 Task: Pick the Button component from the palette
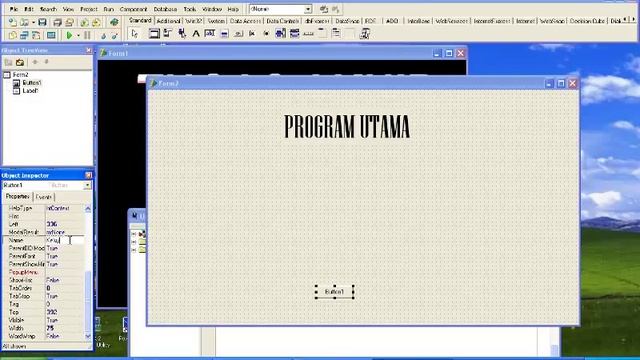(238, 34)
